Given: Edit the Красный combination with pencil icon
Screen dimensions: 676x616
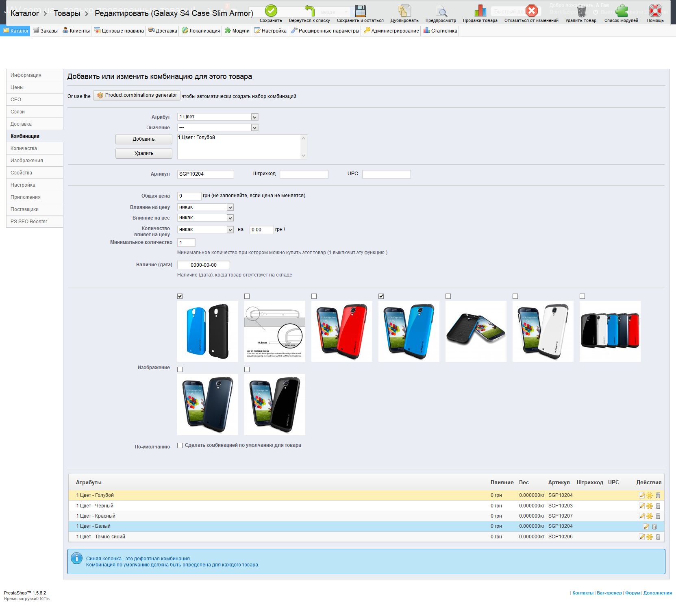Looking at the screenshot, I should coord(642,516).
